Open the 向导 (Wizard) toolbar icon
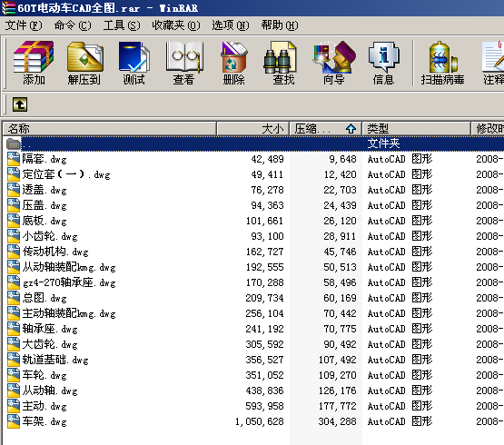The width and height of the screenshot is (504, 445). (x=334, y=57)
